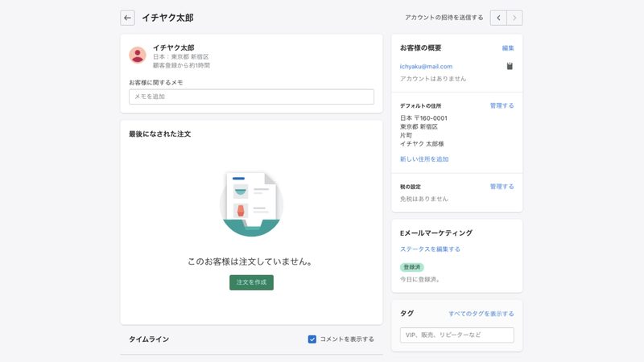The width and height of the screenshot is (644, 362).
Task: Click the text 顧客登録から約1時間
Action: coord(181,65)
